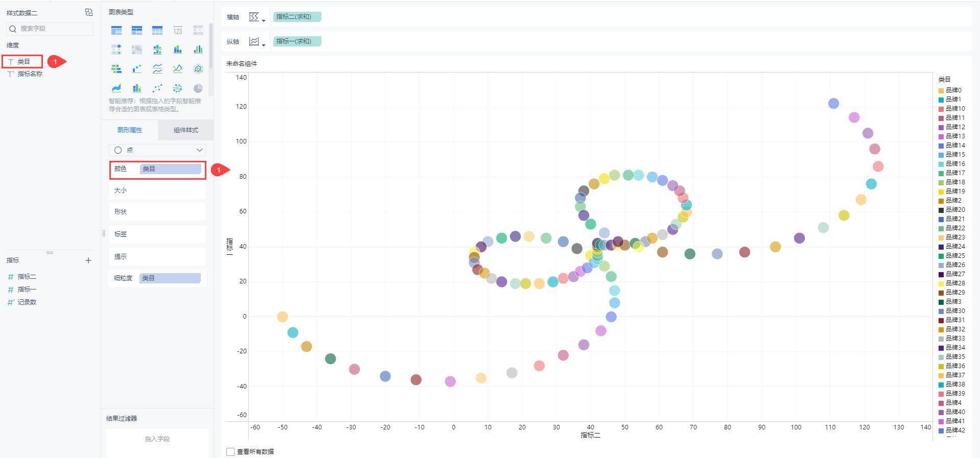Click the 指标二 title under the horizontal axis
This screenshot has height=458, width=980.
pyautogui.click(x=591, y=436)
